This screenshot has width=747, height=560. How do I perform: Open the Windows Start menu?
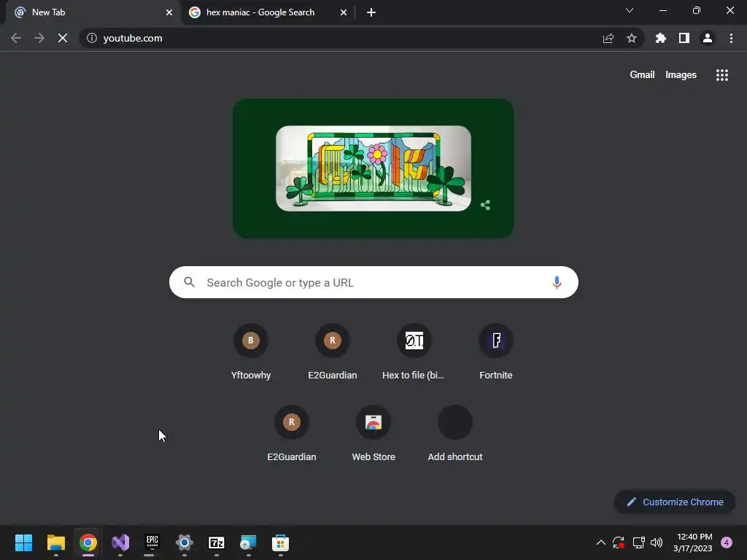(x=23, y=542)
